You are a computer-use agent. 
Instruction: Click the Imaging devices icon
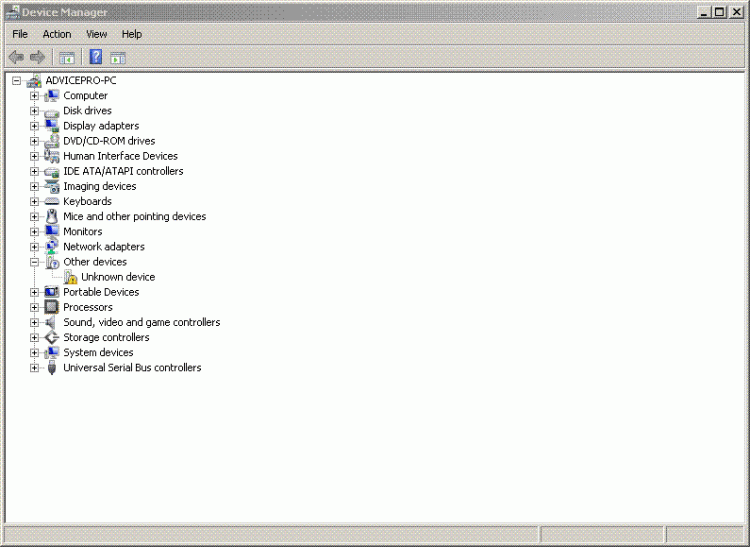coord(52,186)
